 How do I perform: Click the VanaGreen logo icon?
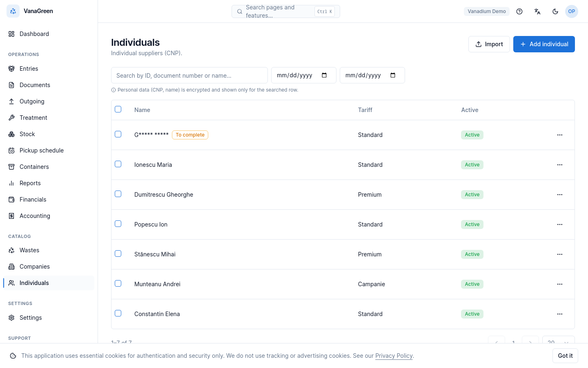point(13,11)
